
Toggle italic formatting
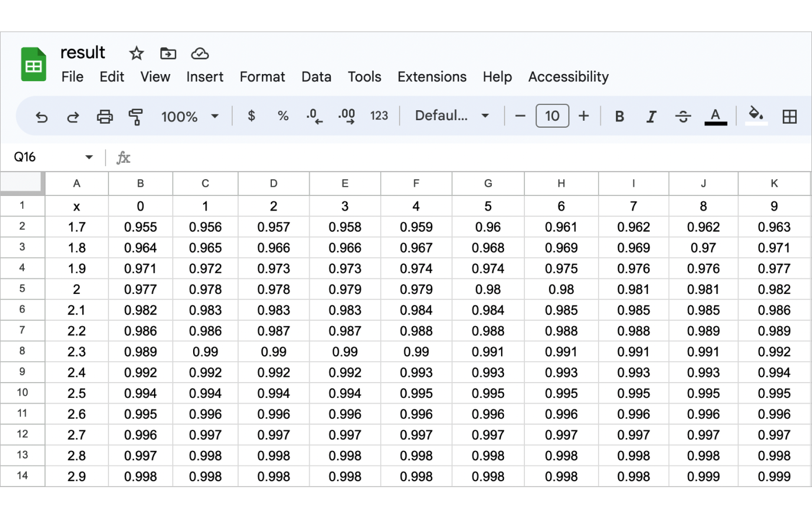(651, 117)
